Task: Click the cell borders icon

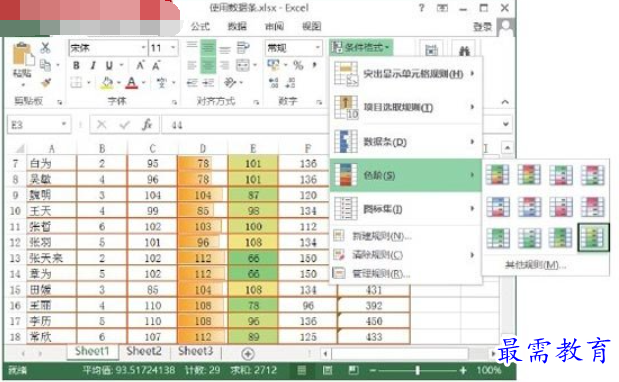Action: [76, 82]
